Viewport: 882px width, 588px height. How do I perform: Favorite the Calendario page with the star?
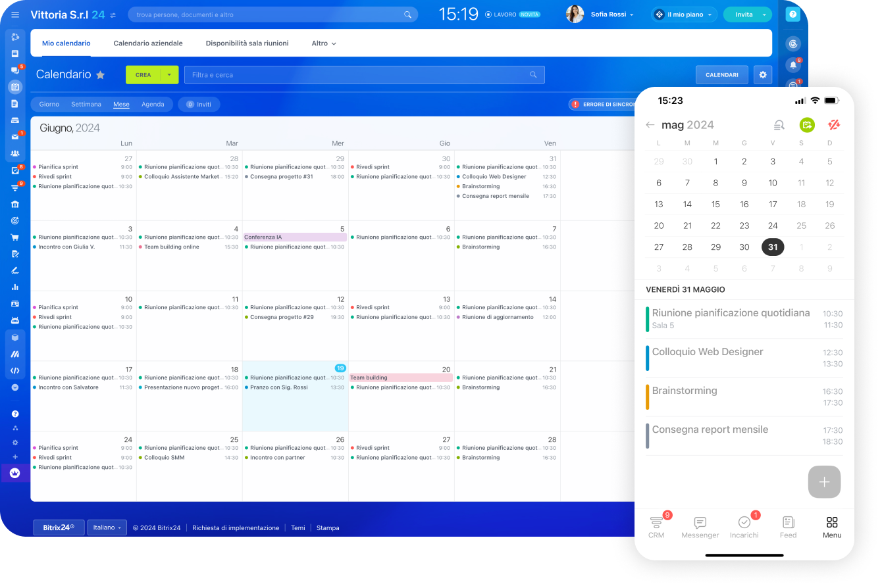point(101,75)
